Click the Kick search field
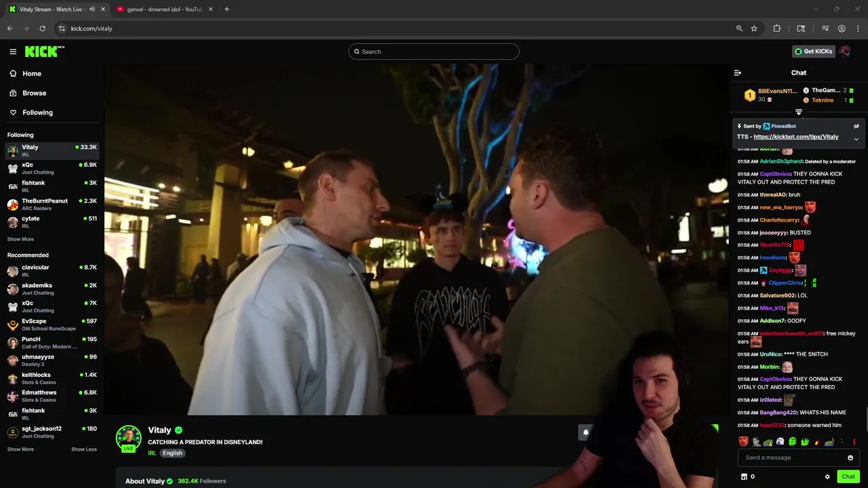Screen dimensions: 868x488 (434, 52)
